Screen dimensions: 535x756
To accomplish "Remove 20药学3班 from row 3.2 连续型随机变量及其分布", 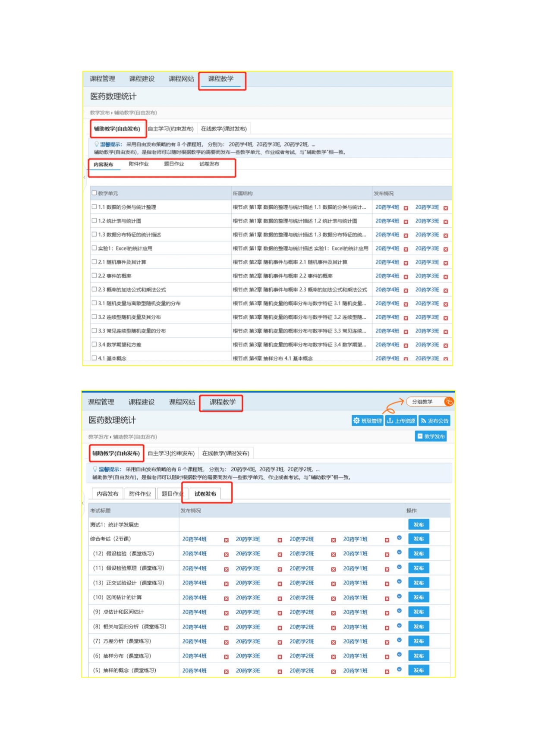I will click(x=445, y=318).
